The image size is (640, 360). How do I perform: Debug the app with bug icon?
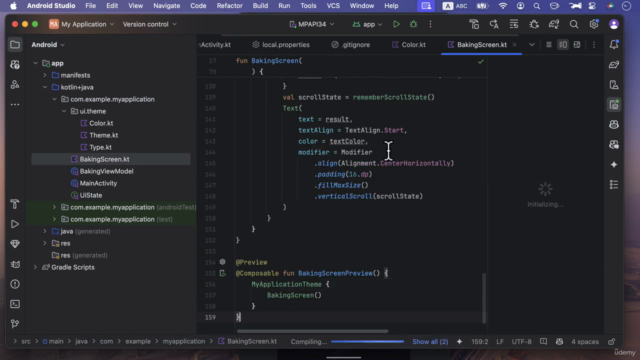point(413,24)
